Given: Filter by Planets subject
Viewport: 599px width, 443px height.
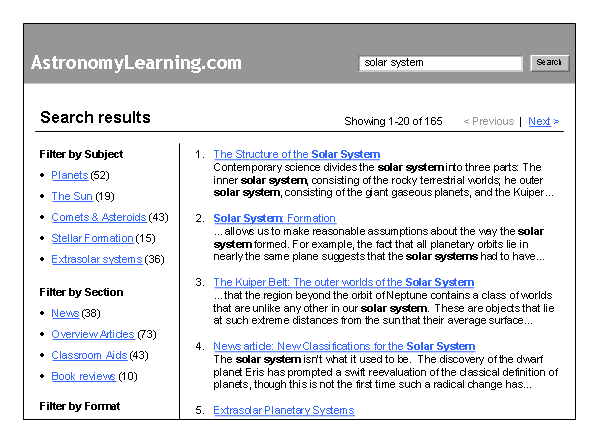Looking at the screenshot, I should pos(70,175).
